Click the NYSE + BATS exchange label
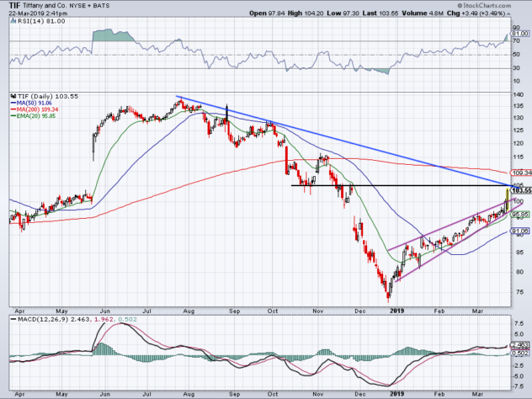 89,6
